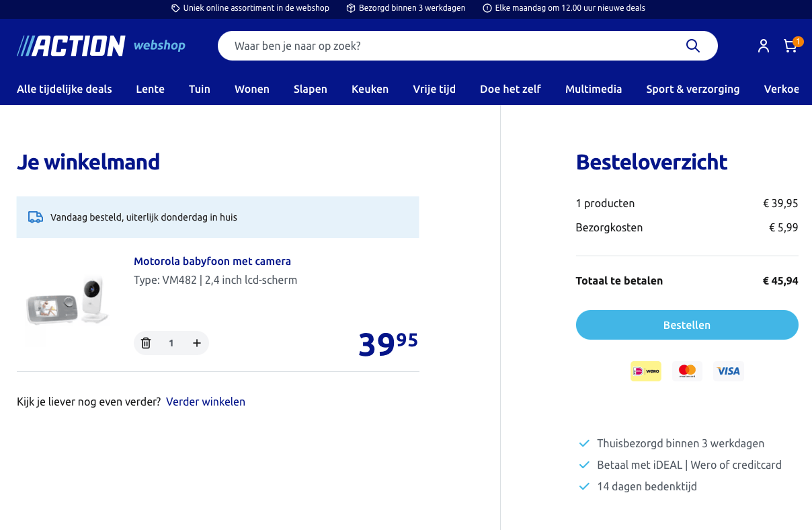This screenshot has width=812, height=530.
Task: Open the shopping cart icon
Action: coord(792,45)
